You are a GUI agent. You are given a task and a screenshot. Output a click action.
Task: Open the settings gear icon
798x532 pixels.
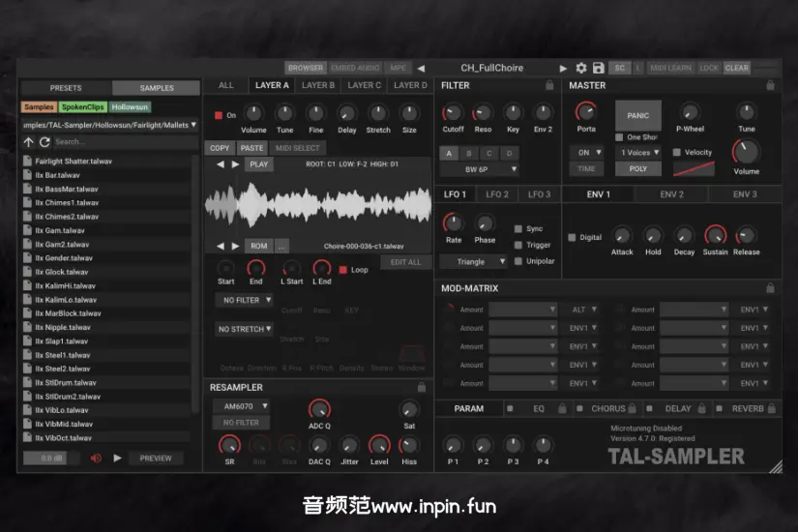tap(581, 68)
